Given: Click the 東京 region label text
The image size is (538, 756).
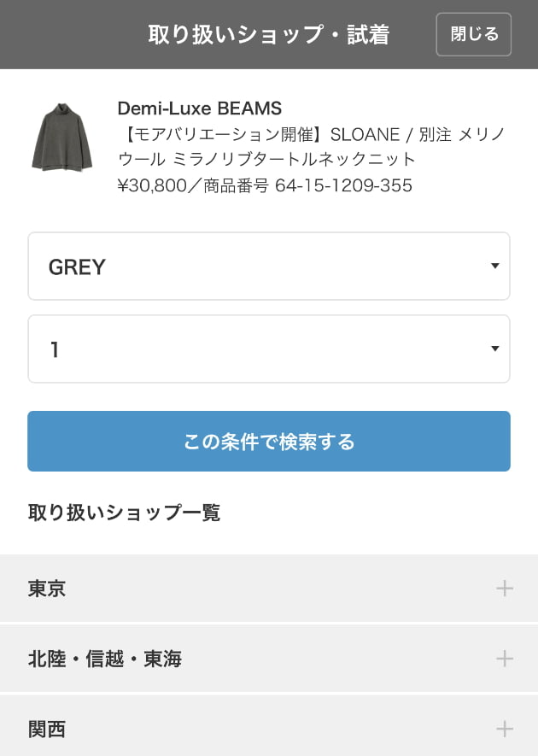Looking at the screenshot, I should pyautogui.click(x=47, y=589).
